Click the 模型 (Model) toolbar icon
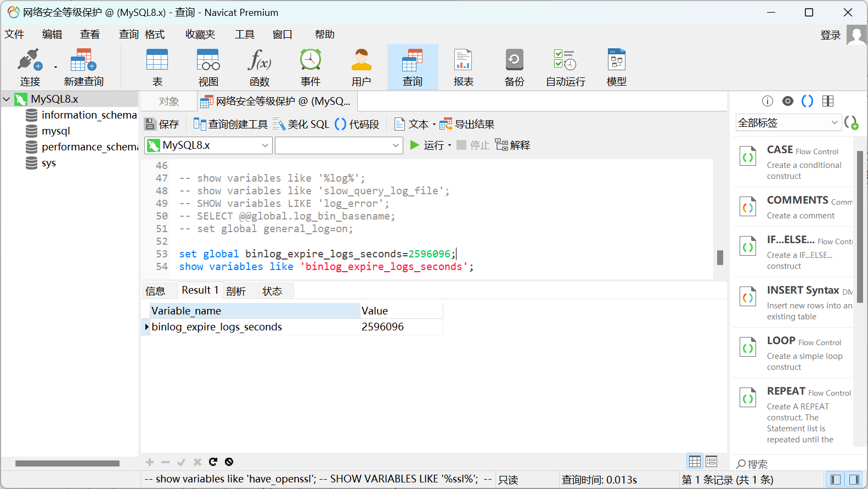 click(x=616, y=67)
